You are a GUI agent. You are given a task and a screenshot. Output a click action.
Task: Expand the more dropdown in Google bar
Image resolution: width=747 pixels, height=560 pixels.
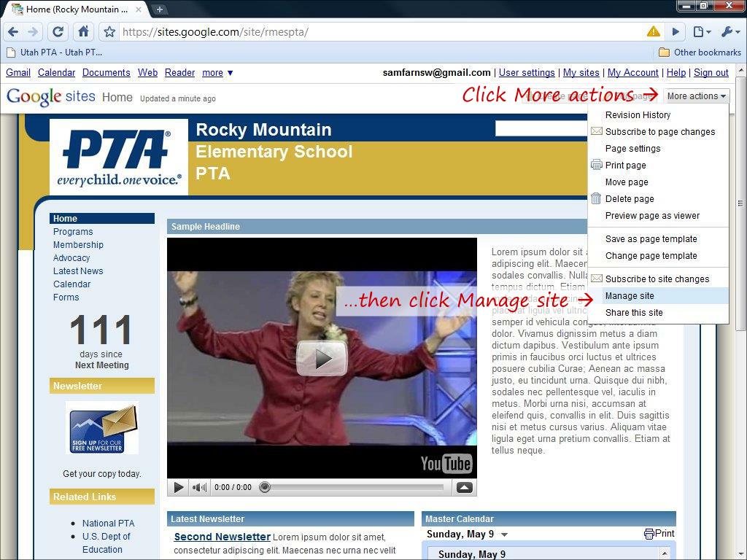point(217,72)
